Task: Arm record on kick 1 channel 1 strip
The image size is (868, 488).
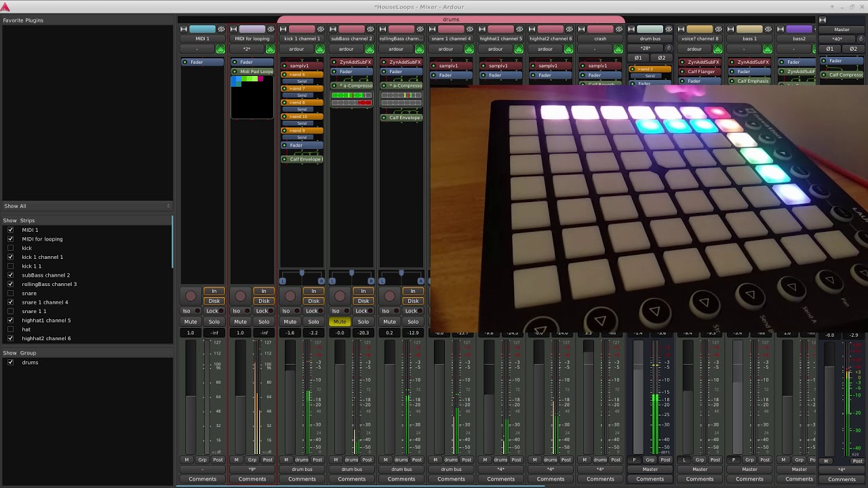Action: click(x=290, y=296)
